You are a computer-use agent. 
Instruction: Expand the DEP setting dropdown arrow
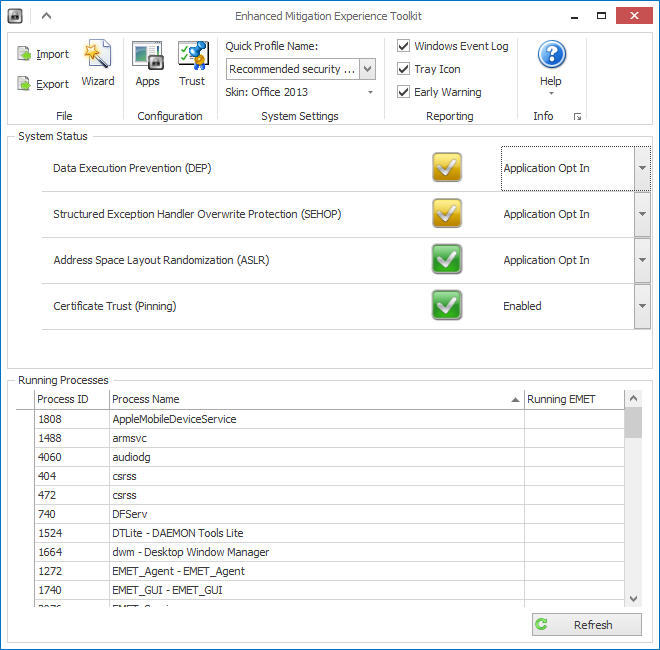pos(642,168)
